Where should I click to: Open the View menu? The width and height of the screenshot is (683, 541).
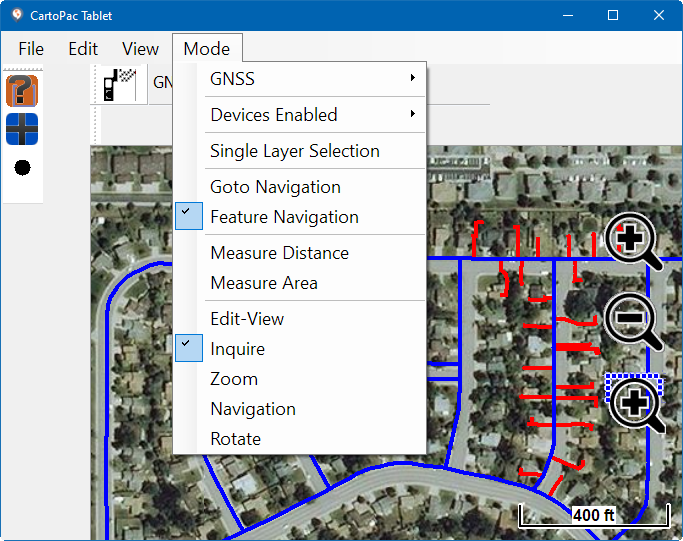140,49
